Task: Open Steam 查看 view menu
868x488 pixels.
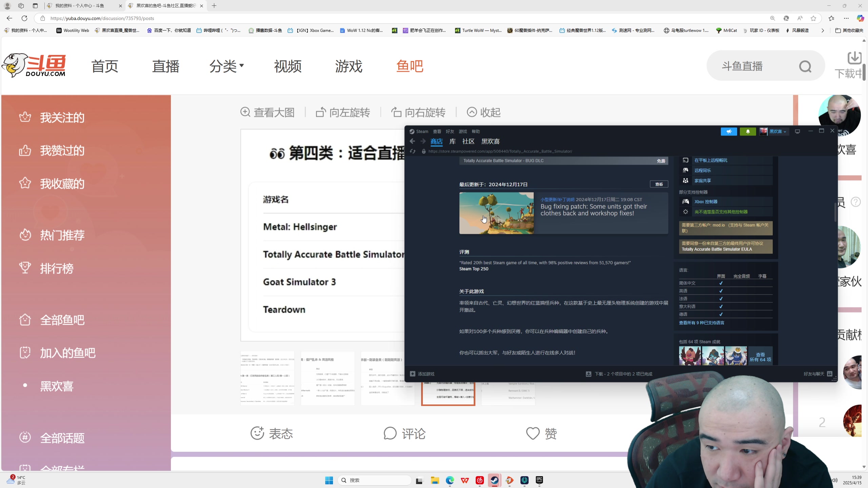Action: coord(437,131)
